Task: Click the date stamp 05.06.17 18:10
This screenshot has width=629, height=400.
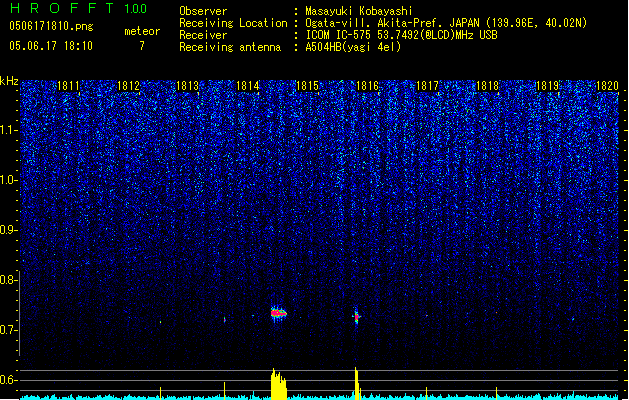Action: coord(51,46)
